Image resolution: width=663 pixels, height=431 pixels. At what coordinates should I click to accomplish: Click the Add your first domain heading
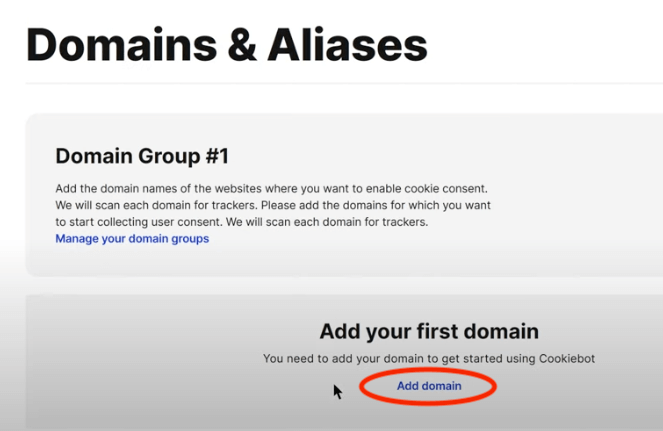pyautogui.click(x=429, y=331)
